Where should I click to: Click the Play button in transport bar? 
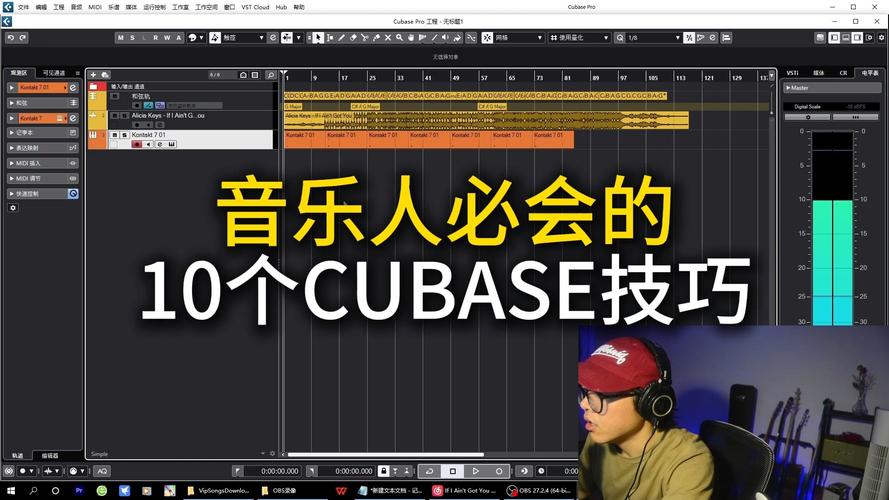pyautogui.click(x=476, y=471)
